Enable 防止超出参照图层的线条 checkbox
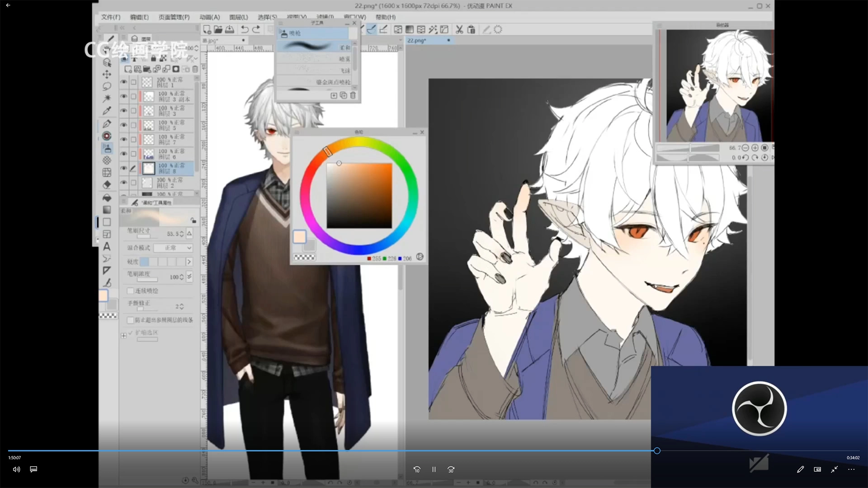Viewport: 868px width, 488px height. pyautogui.click(x=131, y=320)
